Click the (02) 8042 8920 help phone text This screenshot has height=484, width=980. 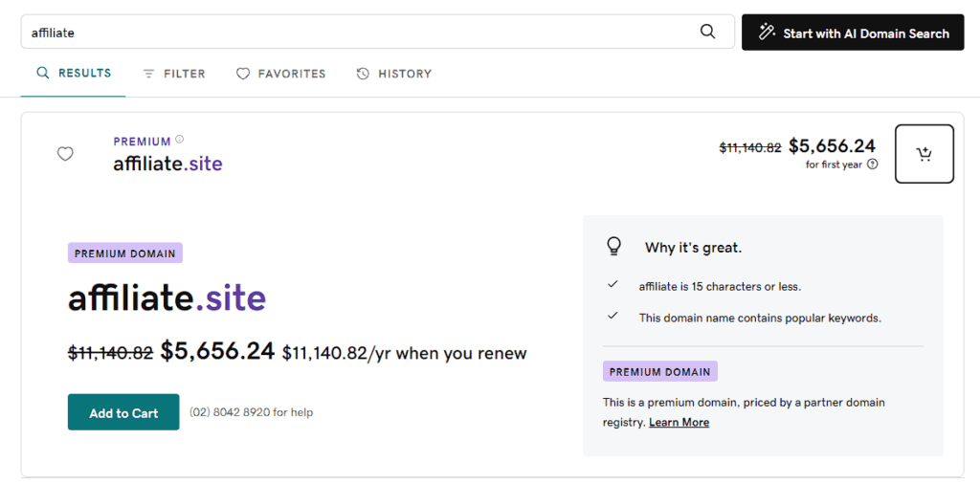[x=252, y=412]
